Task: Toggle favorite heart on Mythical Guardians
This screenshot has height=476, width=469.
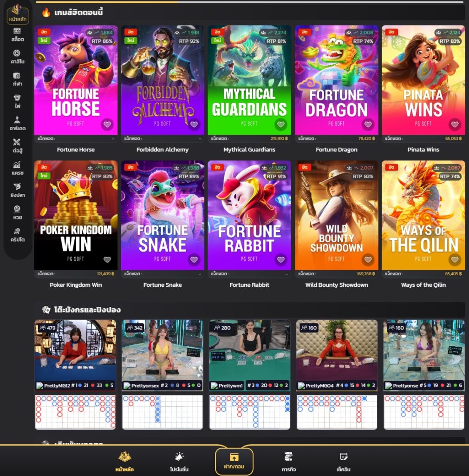Action: point(280,125)
